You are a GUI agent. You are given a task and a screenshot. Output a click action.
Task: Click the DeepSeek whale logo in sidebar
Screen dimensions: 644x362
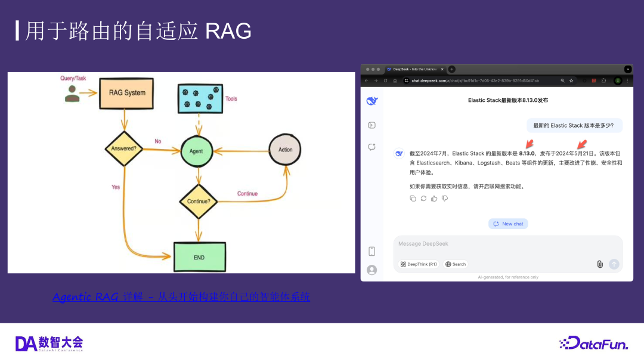tap(372, 101)
